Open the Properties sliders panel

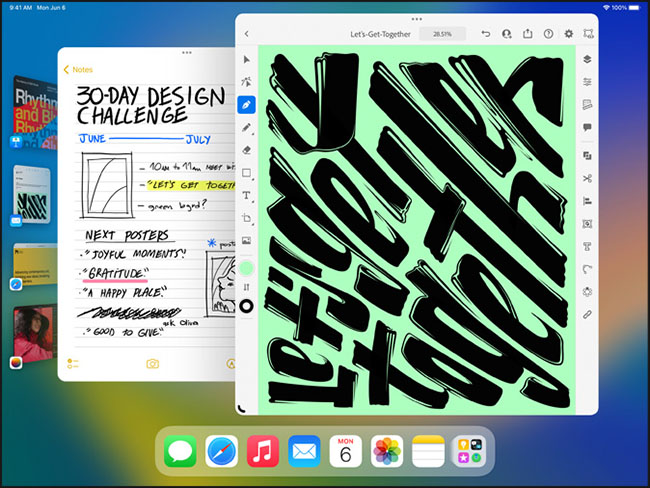click(x=587, y=82)
